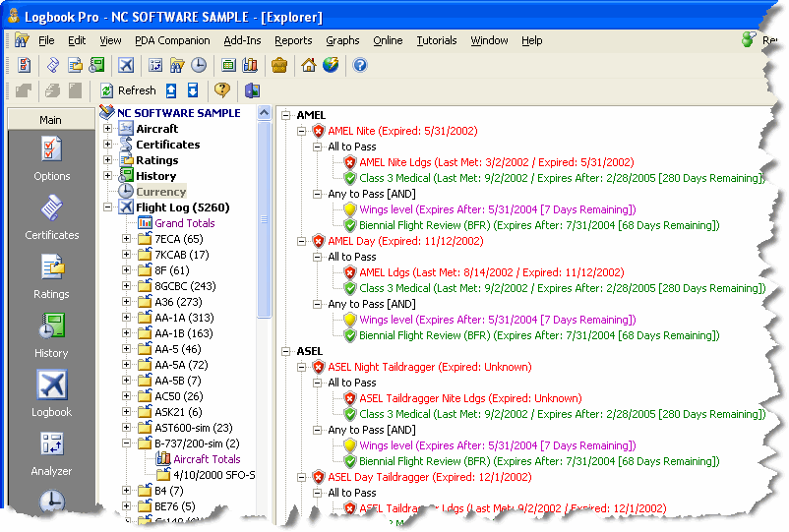Click the briefcase toolbar icon

pos(279,65)
